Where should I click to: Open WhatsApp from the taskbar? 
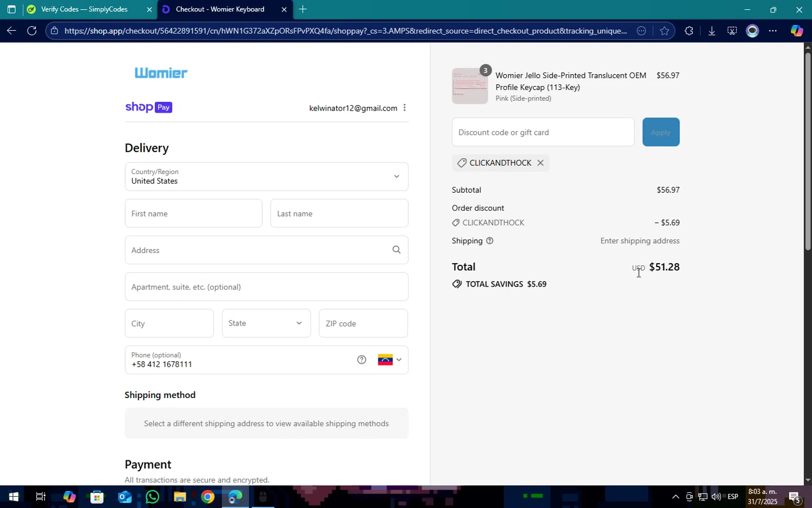point(152,497)
